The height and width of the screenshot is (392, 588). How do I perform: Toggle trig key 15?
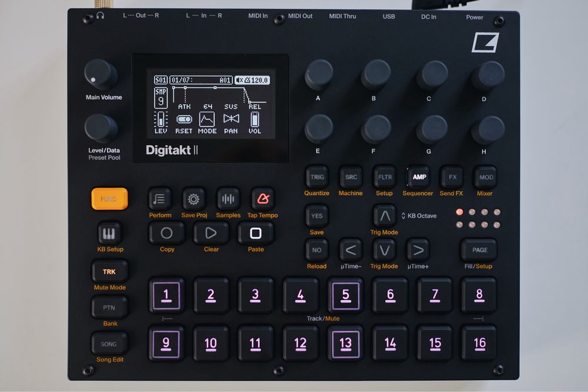435,344
